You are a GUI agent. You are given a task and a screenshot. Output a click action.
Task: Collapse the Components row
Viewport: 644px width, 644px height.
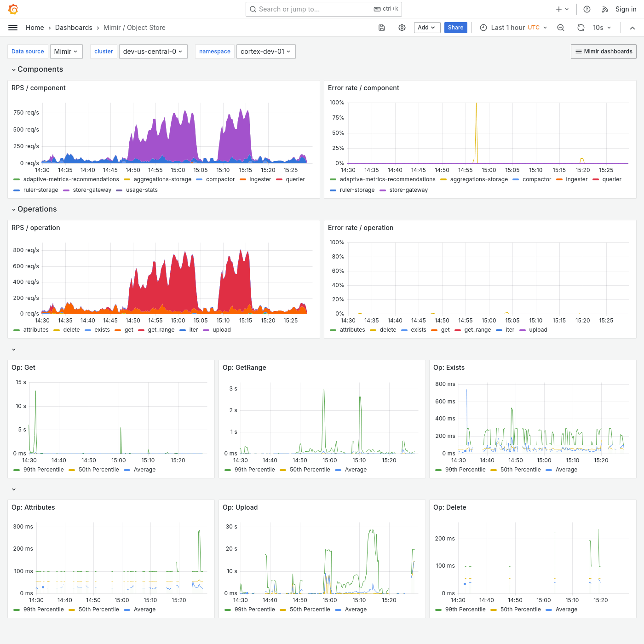point(40,69)
